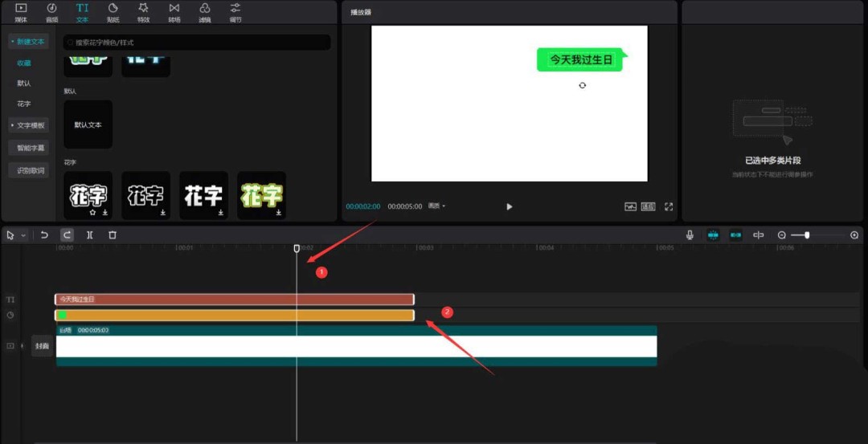Expand the 新建文本 section
Screen dimensions: 868x444
point(29,41)
